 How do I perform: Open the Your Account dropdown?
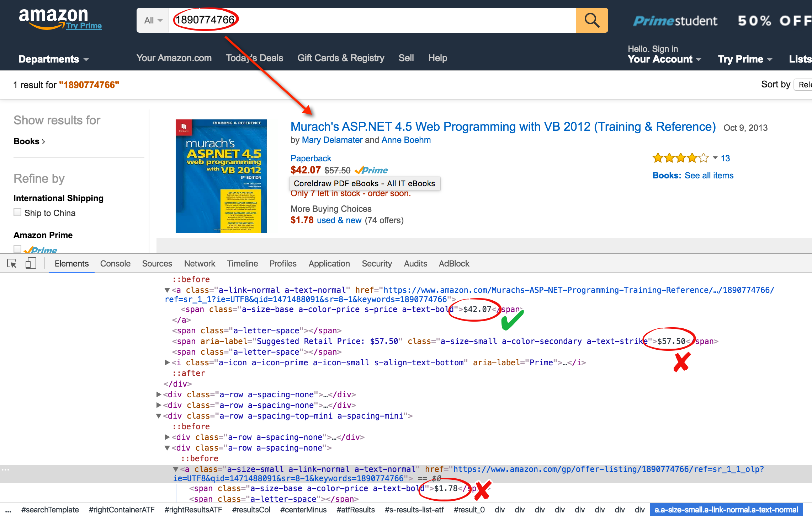[664, 59]
